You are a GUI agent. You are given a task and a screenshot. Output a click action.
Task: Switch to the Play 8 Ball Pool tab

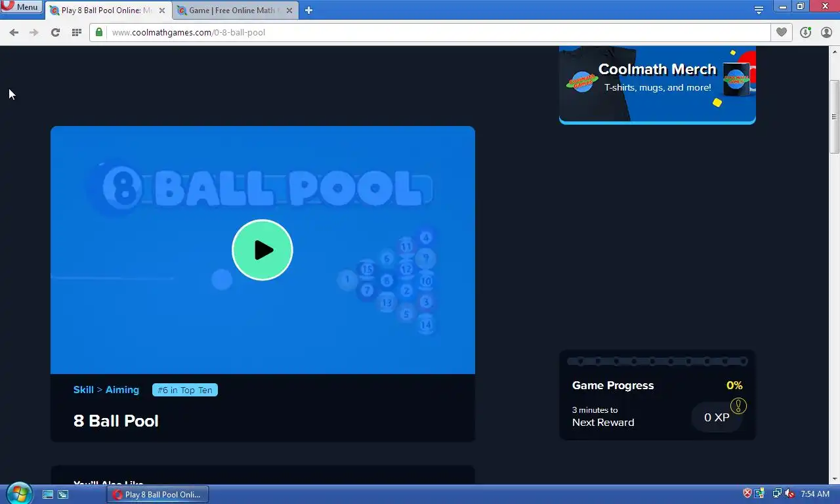click(108, 10)
